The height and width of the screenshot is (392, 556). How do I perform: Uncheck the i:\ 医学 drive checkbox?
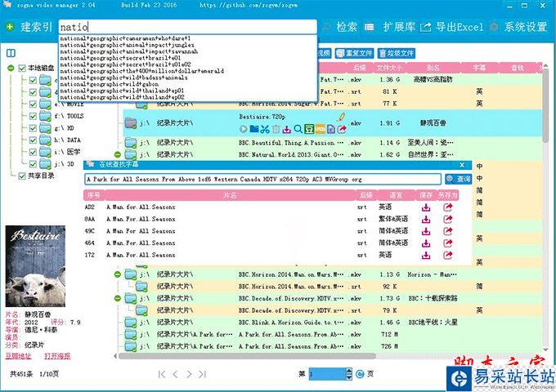(x=33, y=152)
